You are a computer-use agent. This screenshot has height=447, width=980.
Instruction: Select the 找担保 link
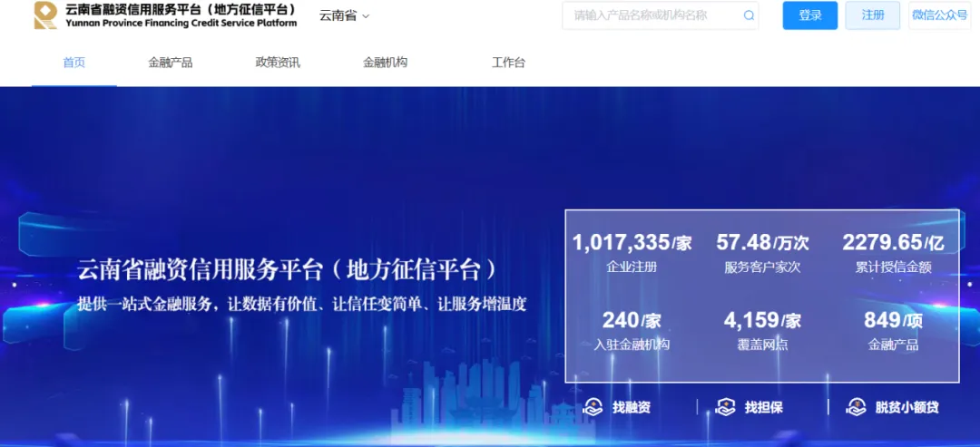[x=764, y=408]
